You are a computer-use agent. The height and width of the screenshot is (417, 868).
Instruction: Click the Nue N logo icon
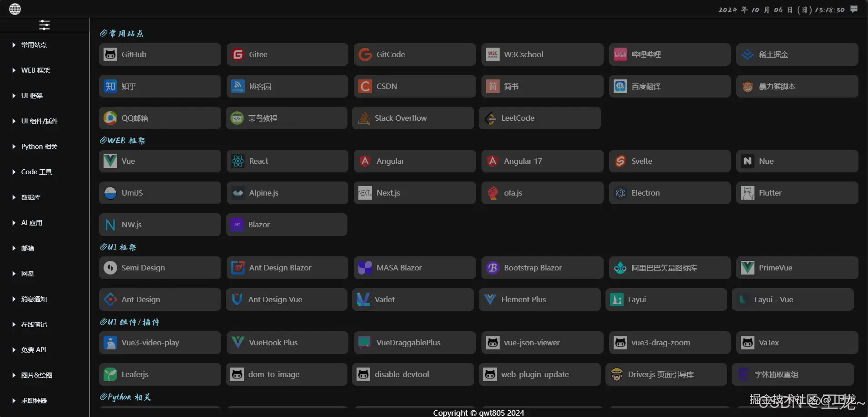[748, 161]
